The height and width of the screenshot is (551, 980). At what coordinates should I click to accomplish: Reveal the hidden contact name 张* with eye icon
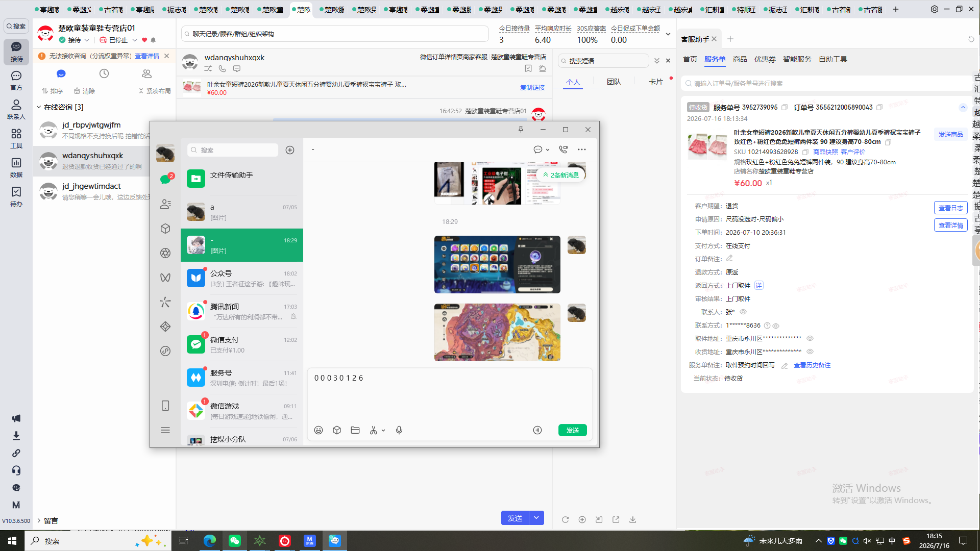tap(743, 312)
